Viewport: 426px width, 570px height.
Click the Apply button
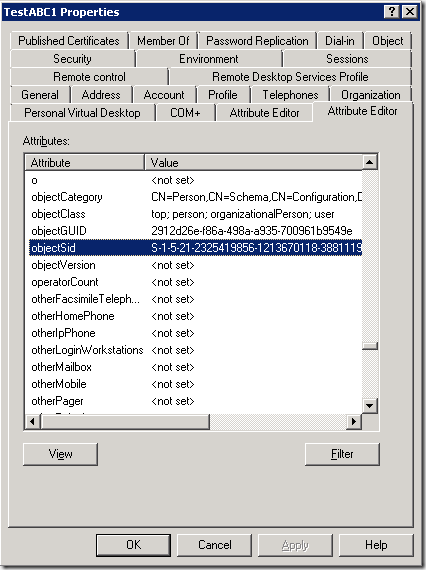pos(295,545)
